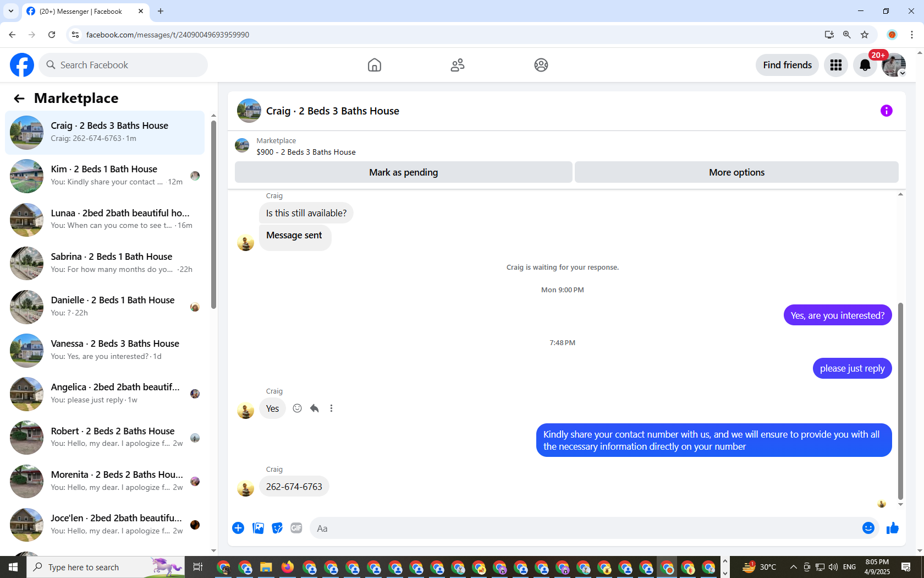Open Robert's 2 Beds 2 Baths House conversation
This screenshot has height=578, width=924.
[105, 438]
